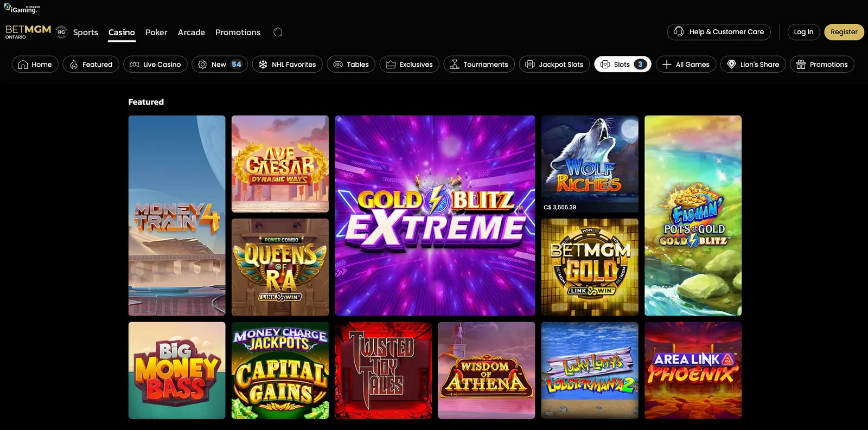Open the Live Casino category
Viewport: 868px width, 430px height.
155,65
